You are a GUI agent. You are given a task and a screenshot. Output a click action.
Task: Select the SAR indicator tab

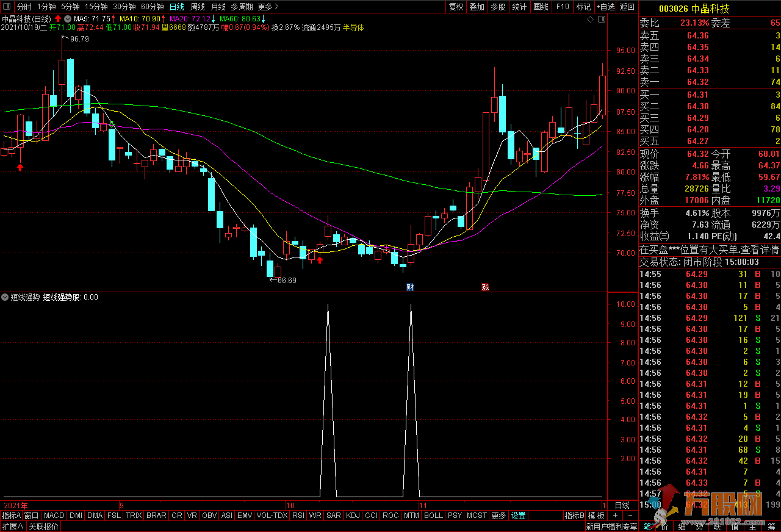[334, 516]
